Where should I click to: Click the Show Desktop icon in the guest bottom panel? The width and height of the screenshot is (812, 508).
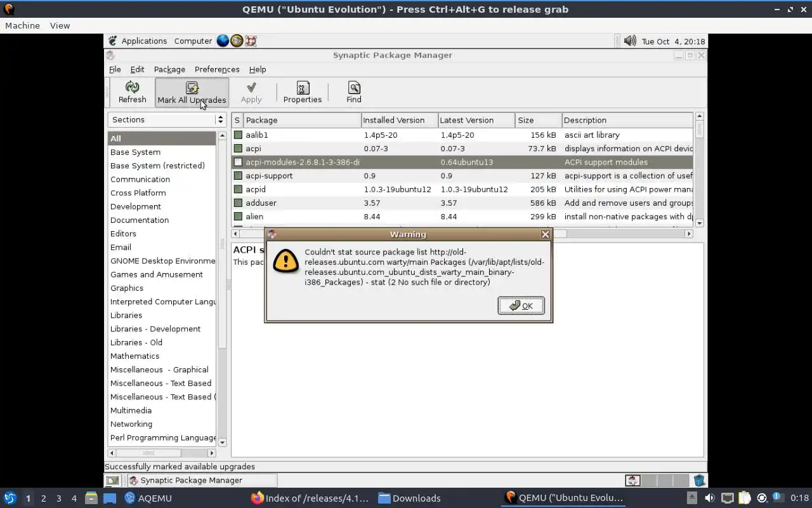tap(112, 481)
